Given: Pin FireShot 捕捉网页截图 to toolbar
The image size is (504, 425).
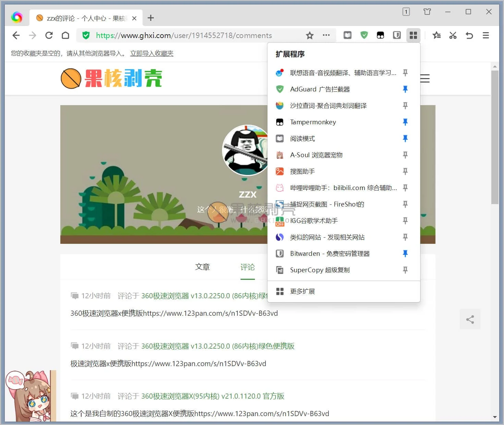Looking at the screenshot, I should (405, 204).
